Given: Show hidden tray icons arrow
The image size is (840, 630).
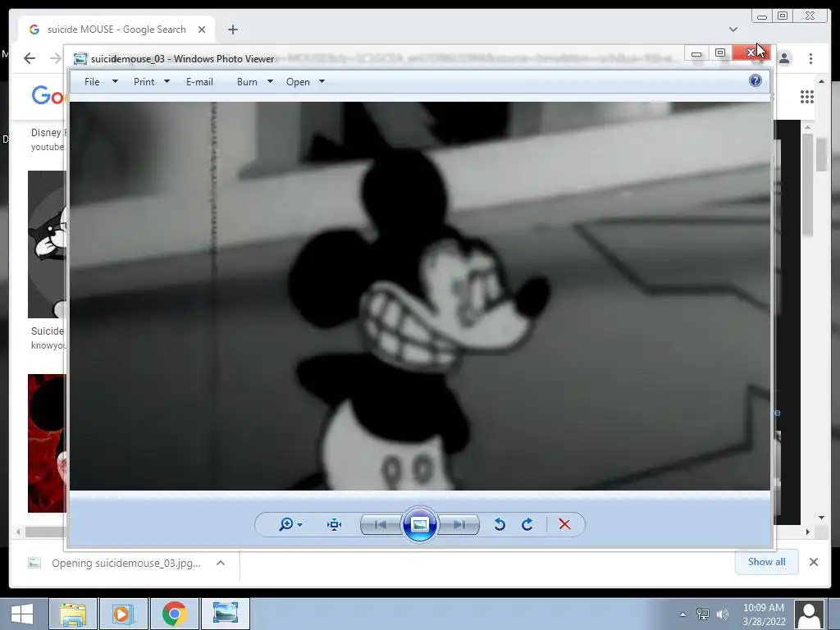Looking at the screenshot, I should 682,614.
